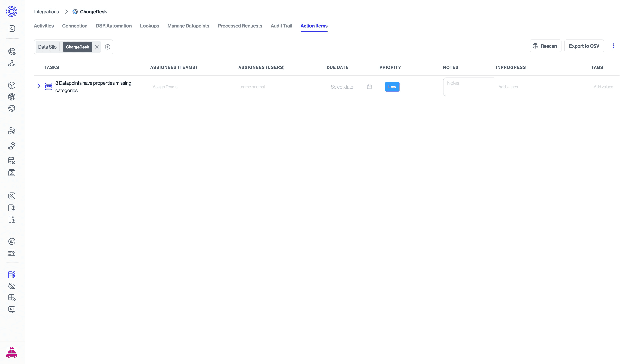628x364 pixels.
Task: Click the Export to CSV button
Action: pos(584,46)
